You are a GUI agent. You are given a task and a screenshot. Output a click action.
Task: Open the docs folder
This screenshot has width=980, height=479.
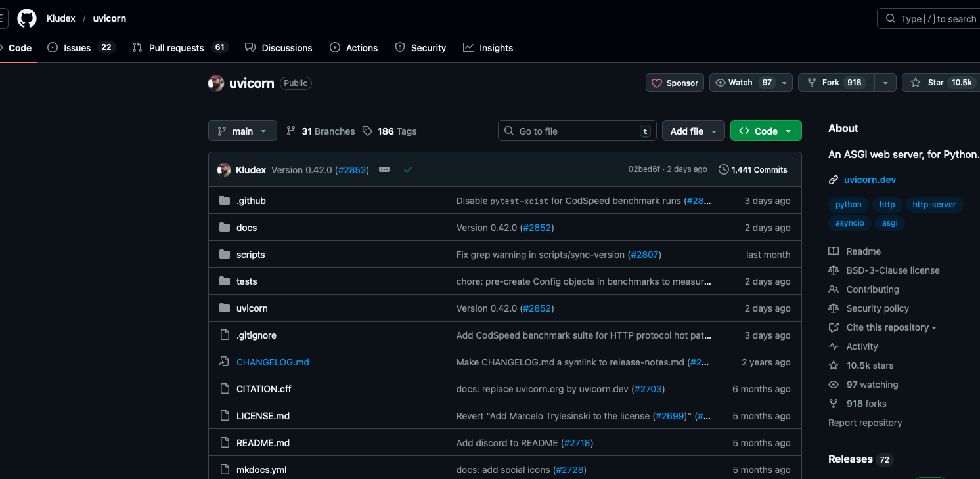[x=246, y=228]
